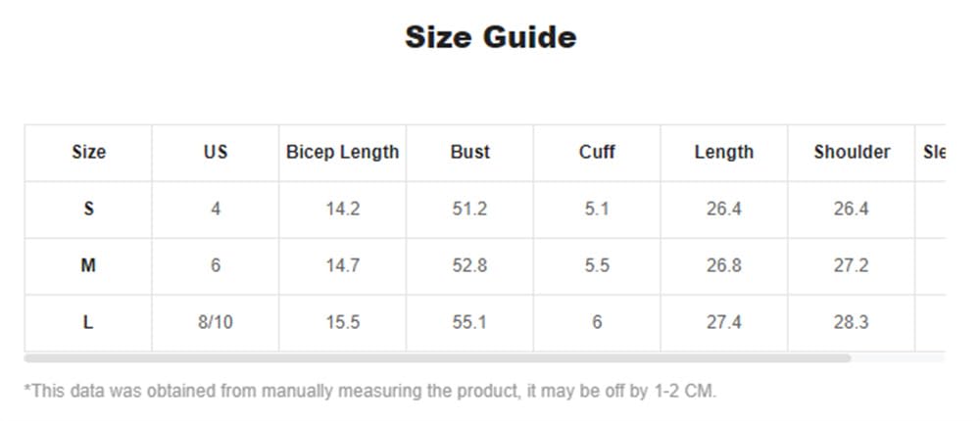Select the size L row label
Viewport: 980px width, 421px height.
[88, 322]
